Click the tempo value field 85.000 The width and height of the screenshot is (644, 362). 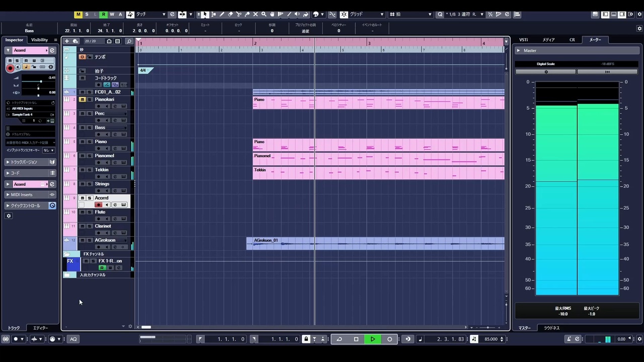[492, 339]
